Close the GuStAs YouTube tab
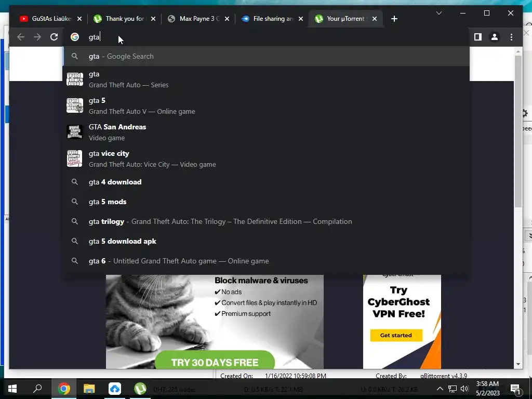Image resolution: width=532 pixels, height=399 pixels. (x=79, y=19)
